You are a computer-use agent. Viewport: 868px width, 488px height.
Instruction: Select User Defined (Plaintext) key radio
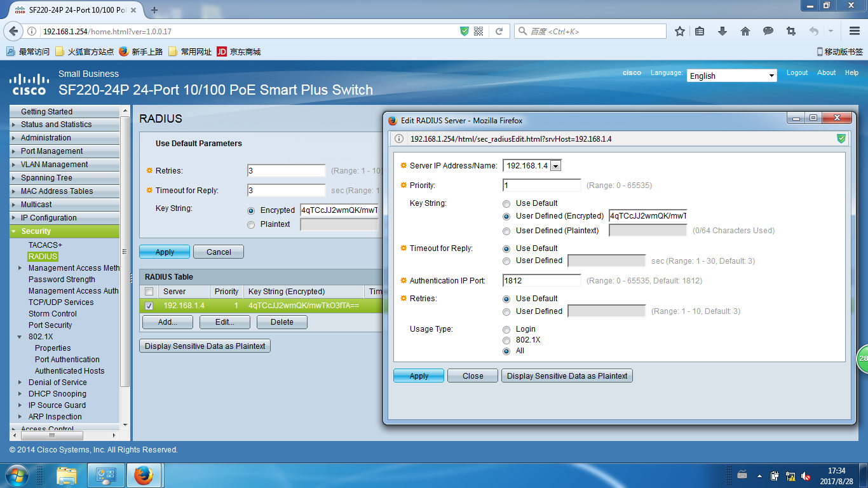pyautogui.click(x=506, y=231)
